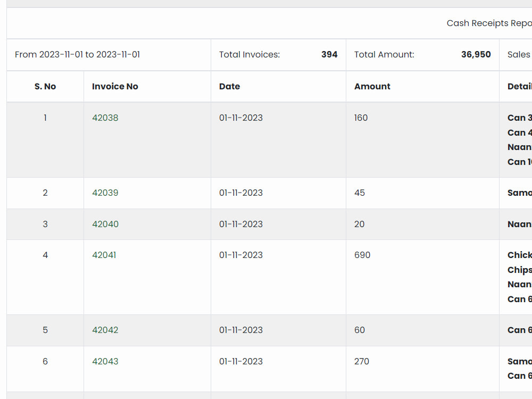Open invoice 42040 link
Screen dimensions: 532x399
105,224
